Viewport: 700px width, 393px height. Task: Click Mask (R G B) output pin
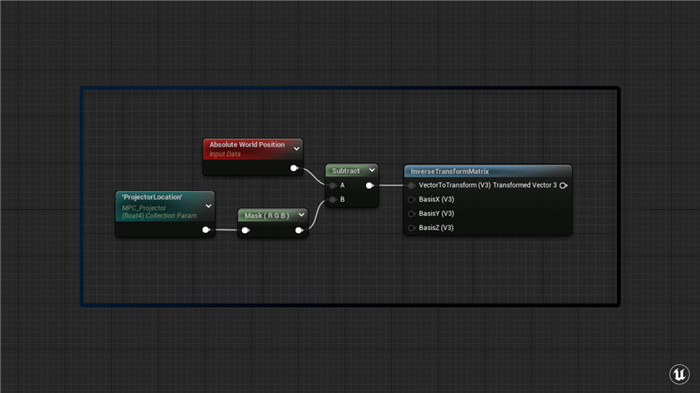[299, 230]
